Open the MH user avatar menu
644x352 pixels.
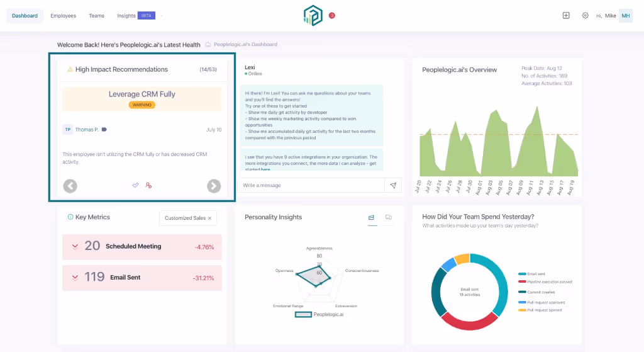click(626, 16)
